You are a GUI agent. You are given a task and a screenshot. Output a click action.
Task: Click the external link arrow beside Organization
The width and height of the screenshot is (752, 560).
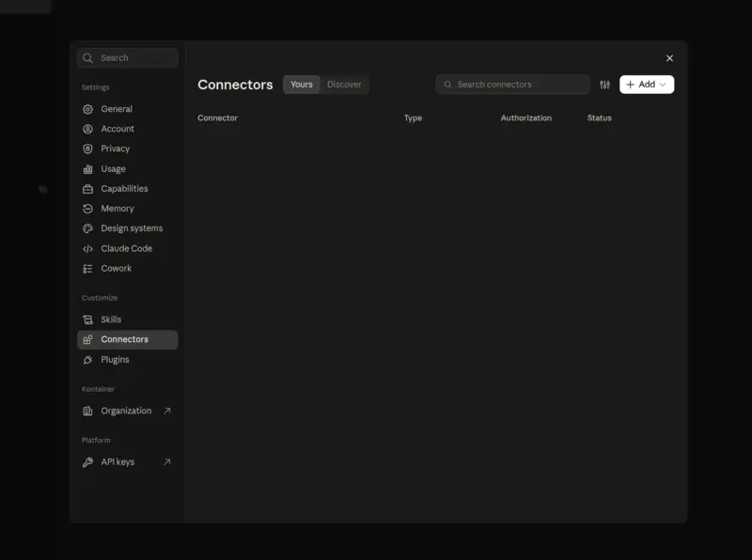click(167, 411)
